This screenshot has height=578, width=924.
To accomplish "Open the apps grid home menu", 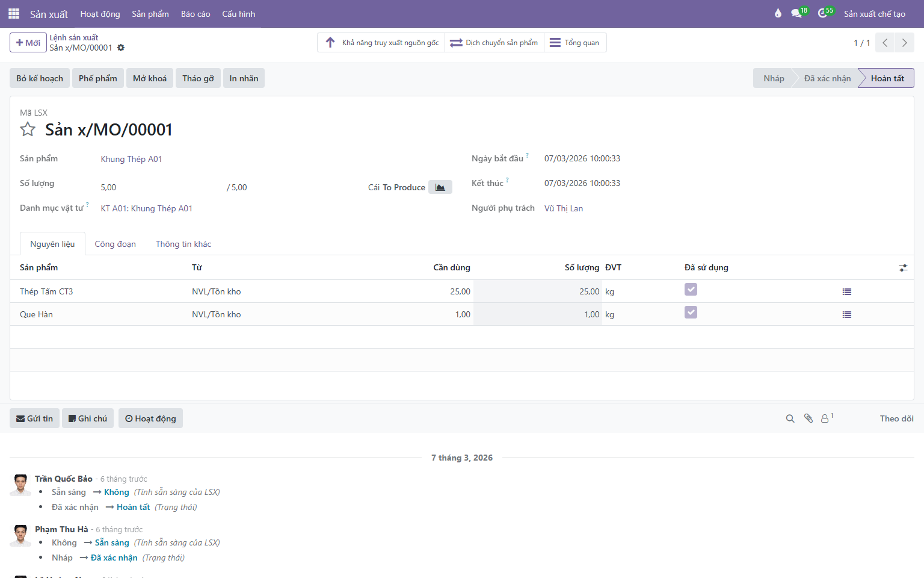I will [14, 13].
